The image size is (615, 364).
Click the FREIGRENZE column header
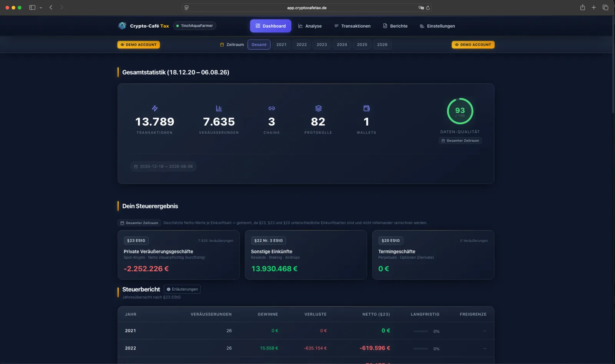[473, 314]
